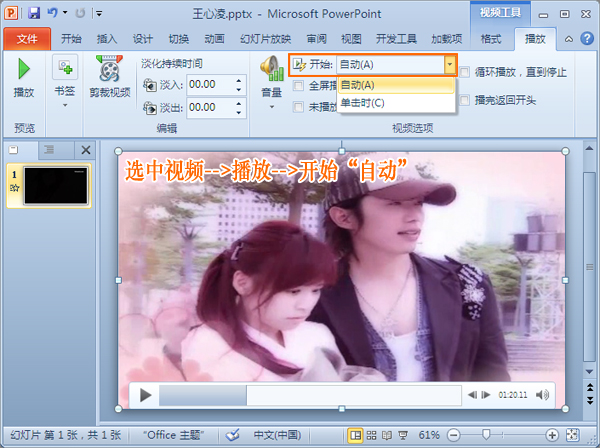Click the zoom slider handle
The height and width of the screenshot is (448, 600).
click(486, 435)
